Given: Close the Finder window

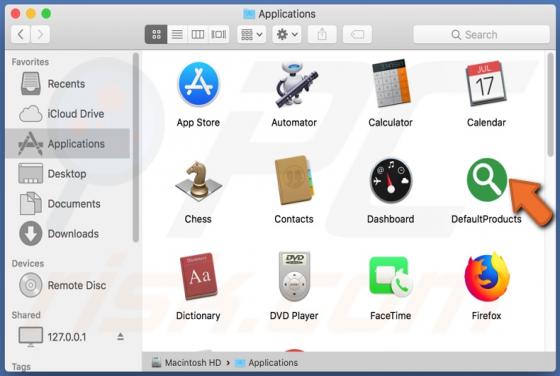Looking at the screenshot, I should point(15,14).
